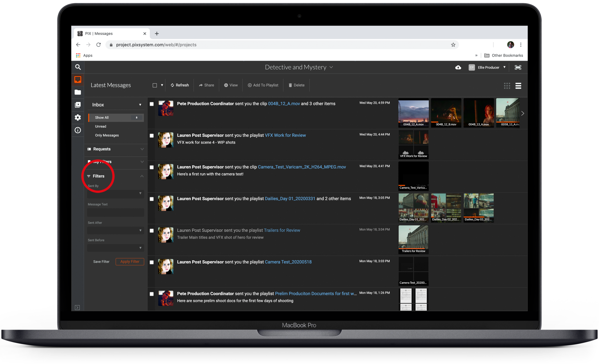599x364 pixels.
Task: Toggle fullscreen screen icon at top right
Action: pos(518,68)
